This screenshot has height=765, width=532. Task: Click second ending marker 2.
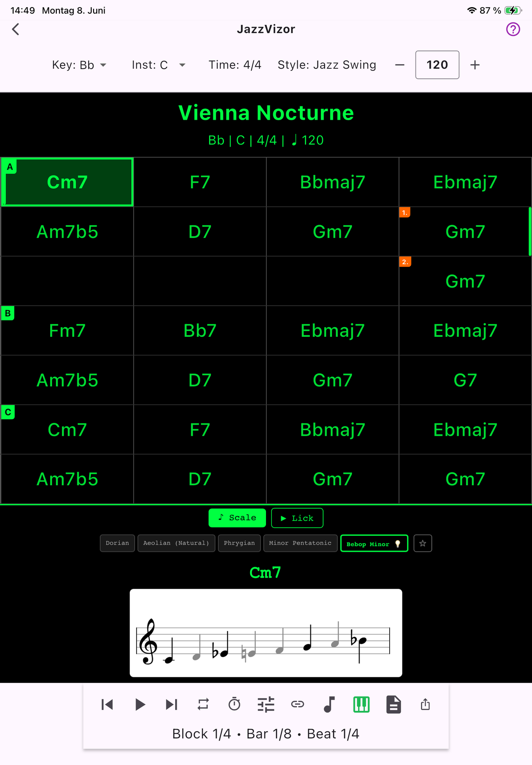(405, 262)
